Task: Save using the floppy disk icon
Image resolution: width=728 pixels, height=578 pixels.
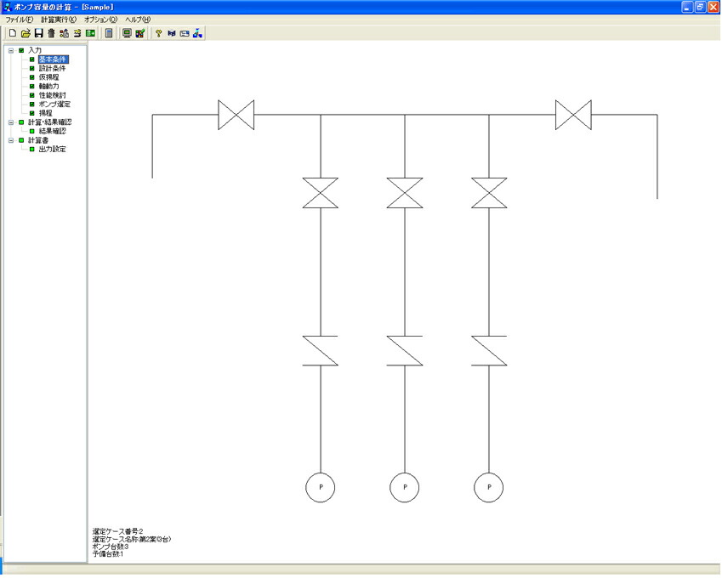Action: (x=38, y=33)
